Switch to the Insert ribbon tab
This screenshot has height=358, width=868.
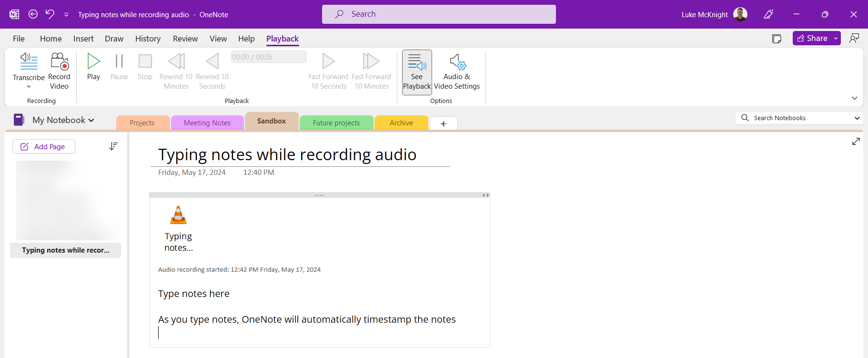click(83, 39)
